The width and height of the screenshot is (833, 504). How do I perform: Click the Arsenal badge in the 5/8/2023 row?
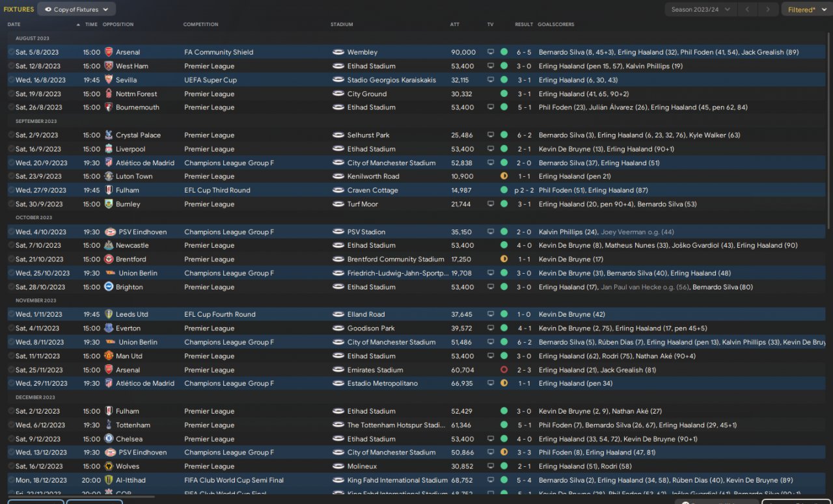(x=109, y=52)
